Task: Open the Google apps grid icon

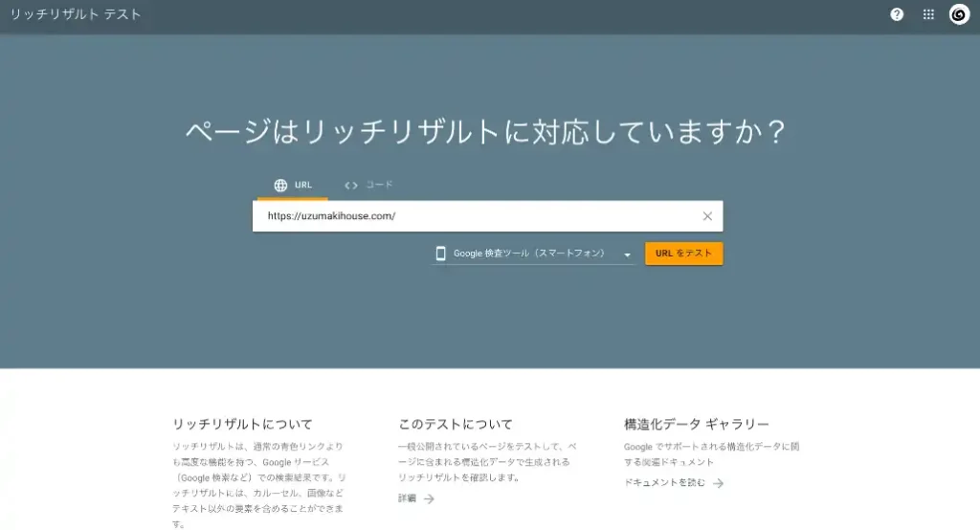Action: coord(928,14)
